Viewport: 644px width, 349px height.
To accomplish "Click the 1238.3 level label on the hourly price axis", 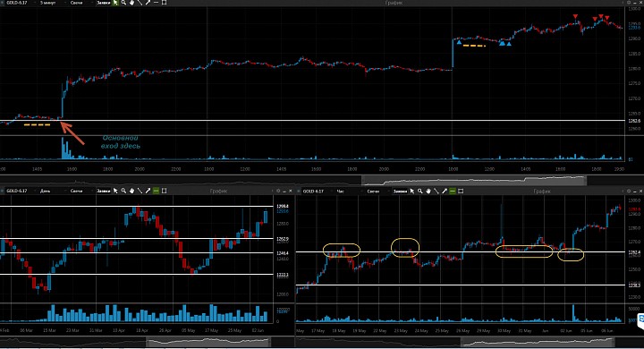I will click(x=634, y=285).
